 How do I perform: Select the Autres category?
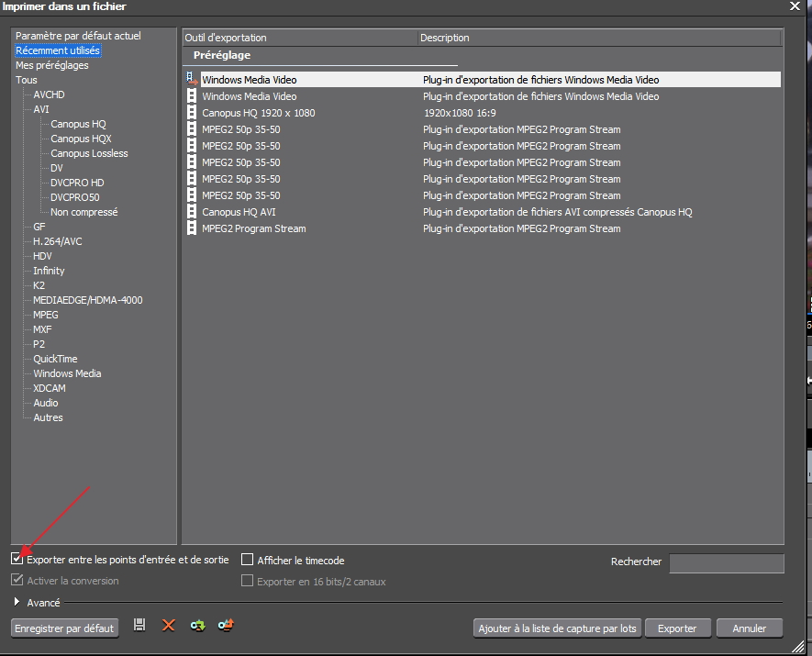coord(48,417)
